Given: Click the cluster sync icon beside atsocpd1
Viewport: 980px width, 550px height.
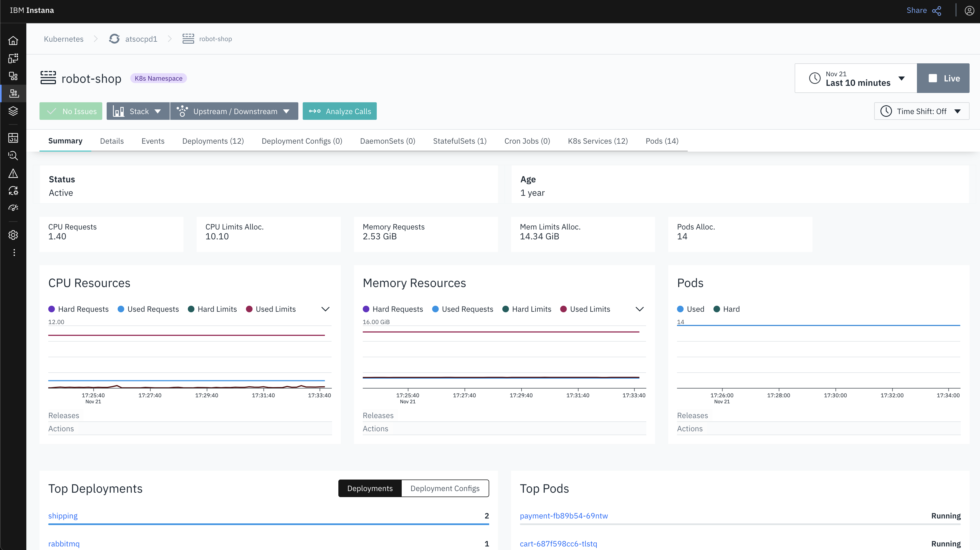Looking at the screenshot, I should pyautogui.click(x=114, y=39).
